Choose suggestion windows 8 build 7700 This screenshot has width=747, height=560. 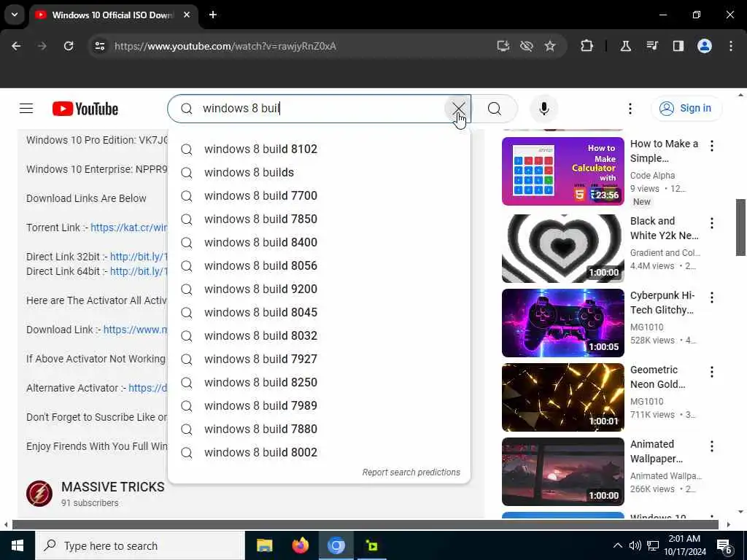tap(320, 195)
